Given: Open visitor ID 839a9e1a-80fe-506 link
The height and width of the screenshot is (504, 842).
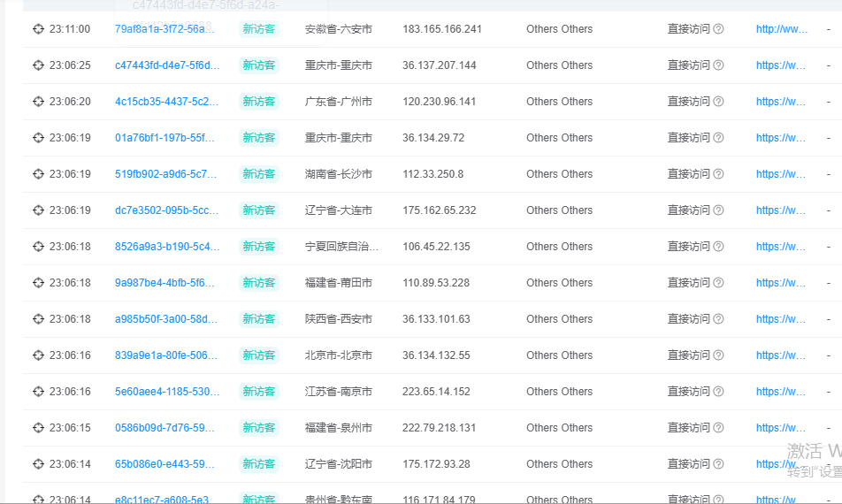Looking at the screenshot, I should coord(166,355).
